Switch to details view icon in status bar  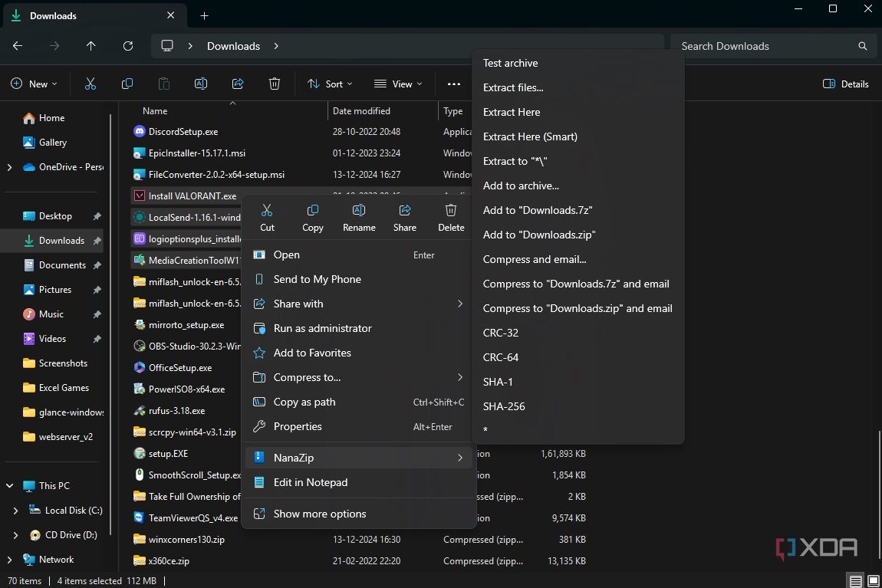(856, 581)
